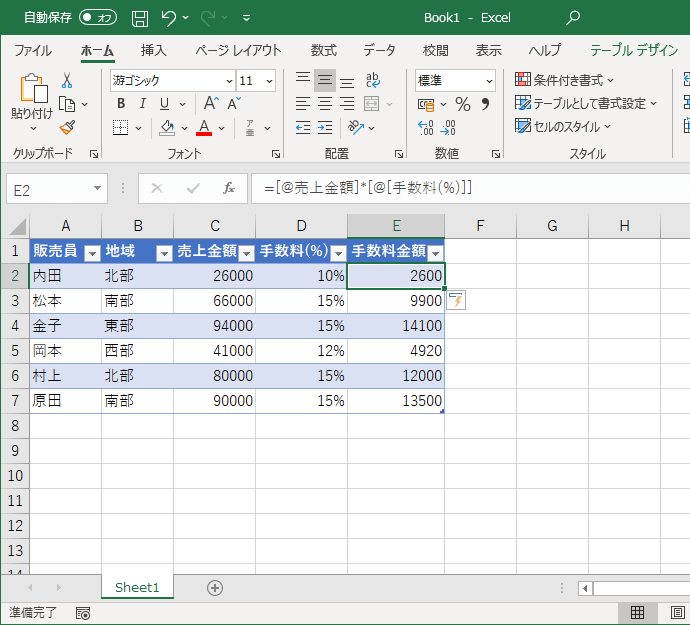Open the search magnifier in title bar

(573, 18)
